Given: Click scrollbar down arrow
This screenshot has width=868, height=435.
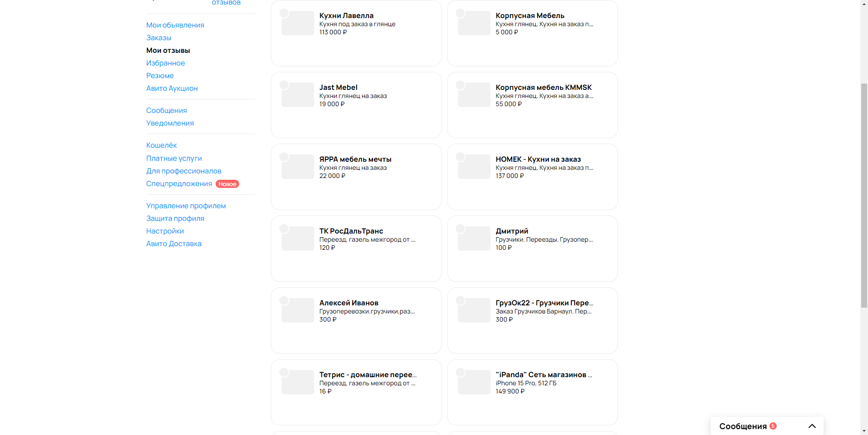Looking at the screenshot, I should click(864, 431).
